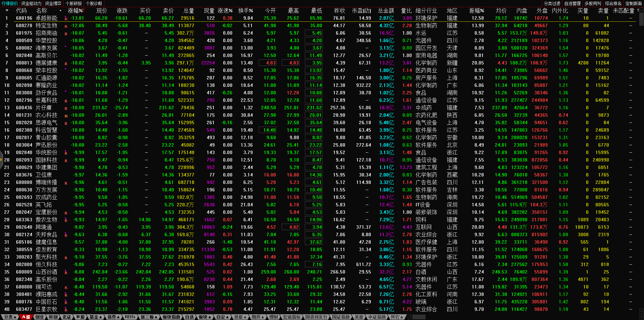Click the left edge panel expand handle
Viewport: 644px width, 320px height.
tap(1, 160)
